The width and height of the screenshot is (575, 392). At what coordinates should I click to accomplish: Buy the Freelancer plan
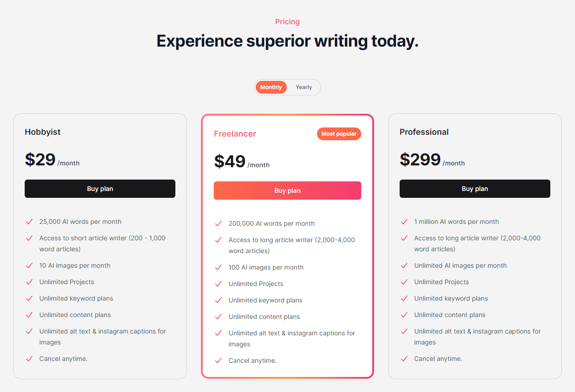[287, 191]
